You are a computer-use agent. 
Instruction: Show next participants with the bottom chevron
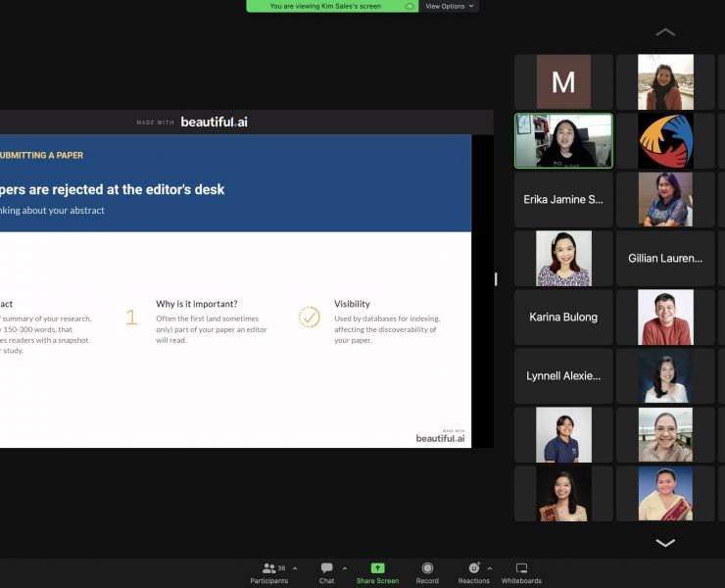665,542
